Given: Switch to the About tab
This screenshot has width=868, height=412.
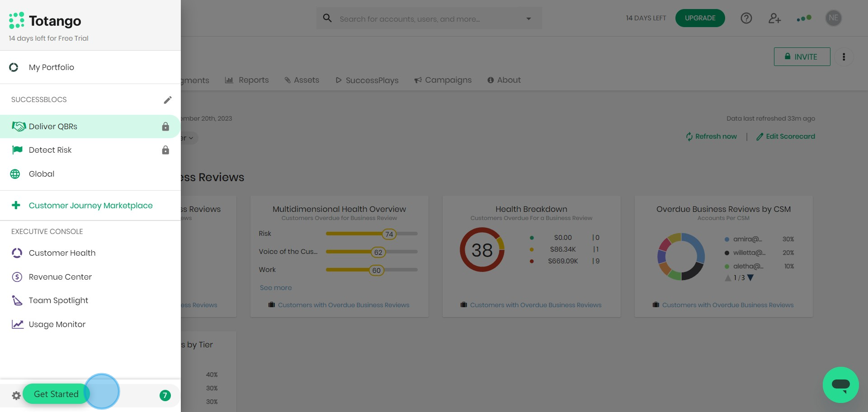Looking at the screenshot, I should pos(504,80).
